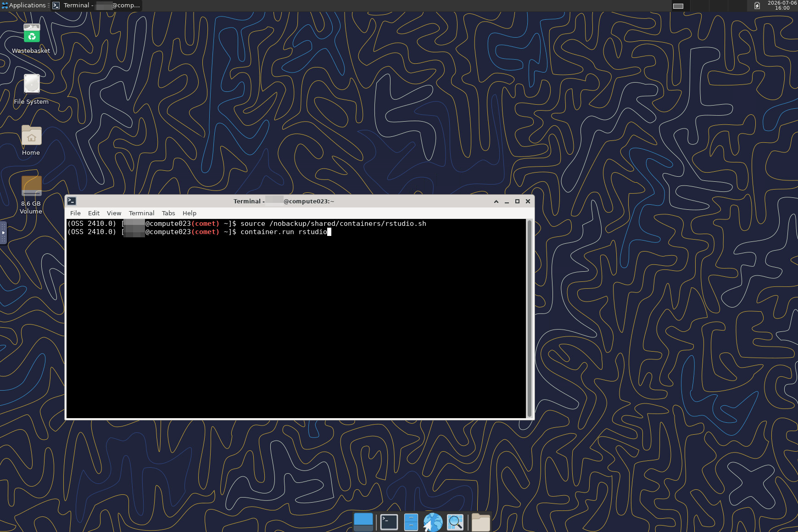Expand the hidden side panel handle on left edge
798x532 pixels.
tap(3, 233)
